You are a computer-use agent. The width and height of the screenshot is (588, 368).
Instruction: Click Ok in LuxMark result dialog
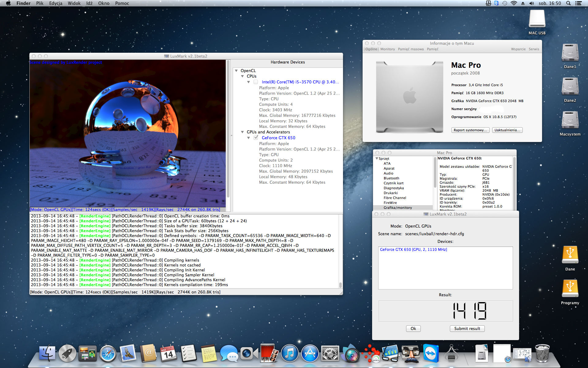413,328
